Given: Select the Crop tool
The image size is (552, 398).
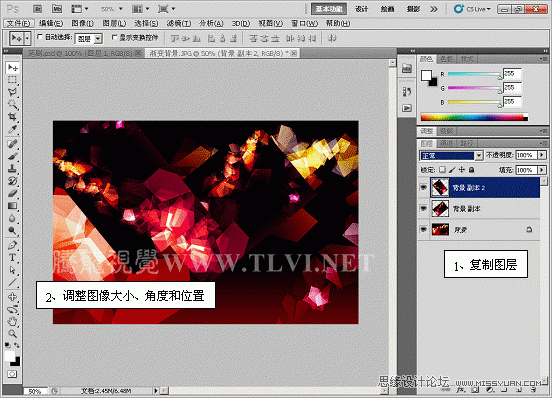Looking at the screenshot, I should (x=13, y=116).
